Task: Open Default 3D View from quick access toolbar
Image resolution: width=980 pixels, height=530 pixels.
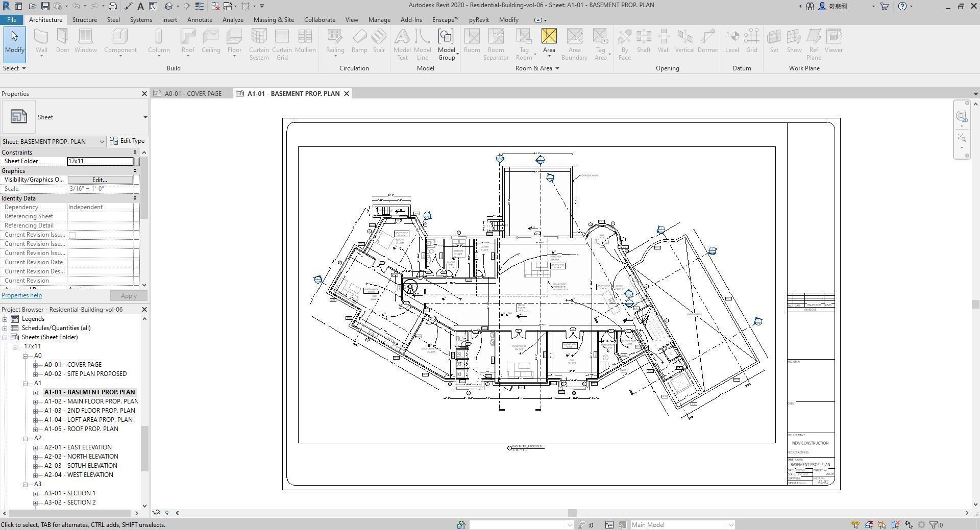Action: (169, 6)
